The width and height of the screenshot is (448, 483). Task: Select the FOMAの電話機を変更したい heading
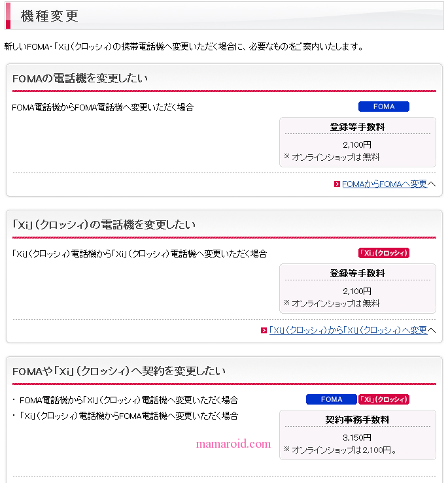80,79
